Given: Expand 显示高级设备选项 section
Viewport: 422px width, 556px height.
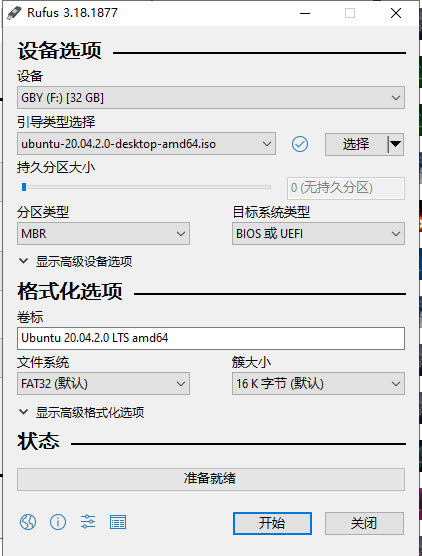Looking at the screenshot, I should click(x=76, y=261).
